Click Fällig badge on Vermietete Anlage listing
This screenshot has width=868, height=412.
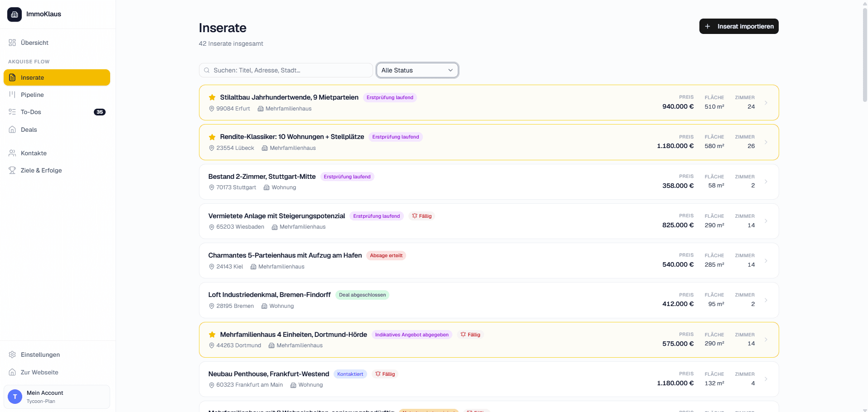[x=422, y=216]
